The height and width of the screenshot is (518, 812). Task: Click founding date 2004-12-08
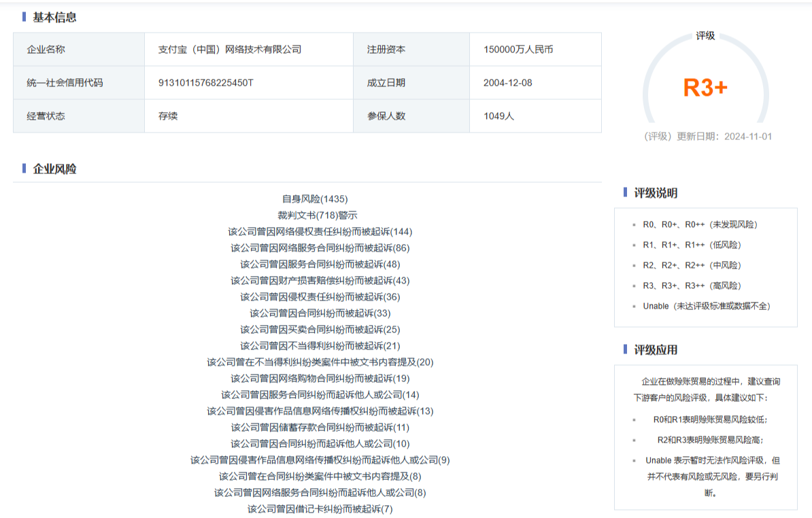[507, 83]
